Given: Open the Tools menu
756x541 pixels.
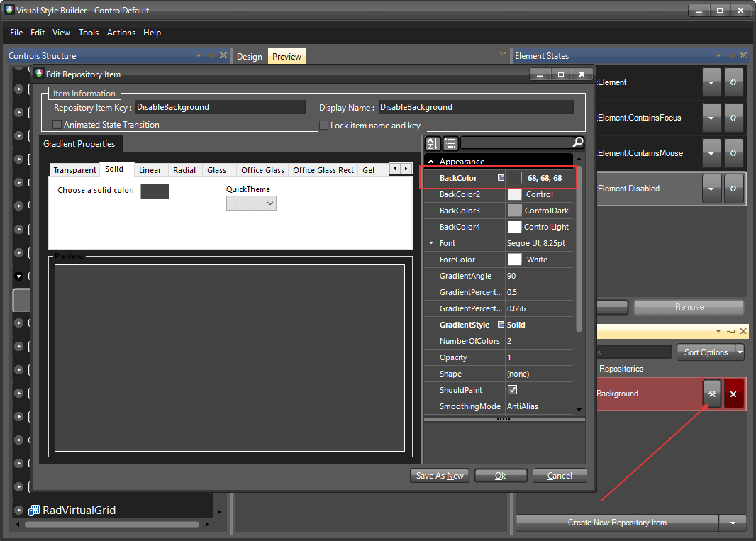Looking at the screenshot, I should click(x=89, y=33).
